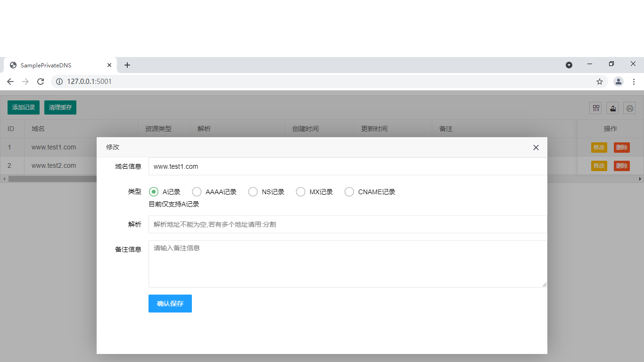Click the 解析 column header
Screen dimensions: 644x362
pos(238,129)
